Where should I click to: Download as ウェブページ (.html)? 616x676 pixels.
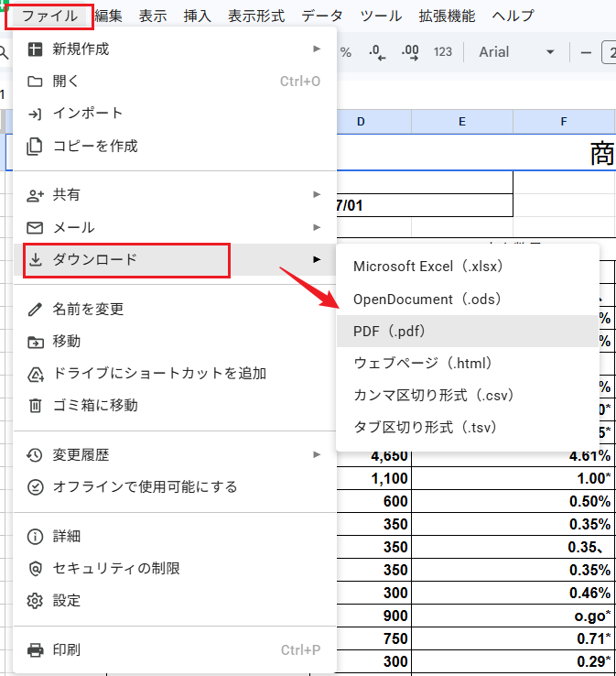click(468, 364)
